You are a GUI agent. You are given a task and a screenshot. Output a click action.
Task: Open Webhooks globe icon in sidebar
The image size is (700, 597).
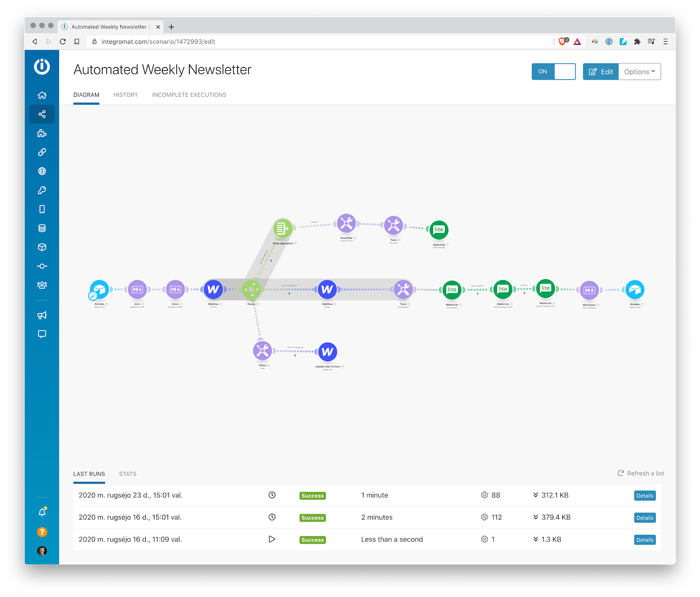point(42,171)
